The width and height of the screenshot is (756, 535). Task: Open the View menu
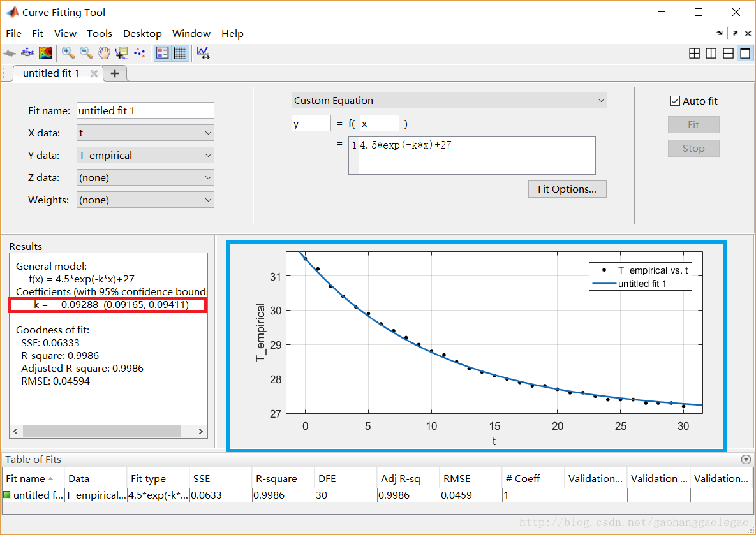point(65,34)
